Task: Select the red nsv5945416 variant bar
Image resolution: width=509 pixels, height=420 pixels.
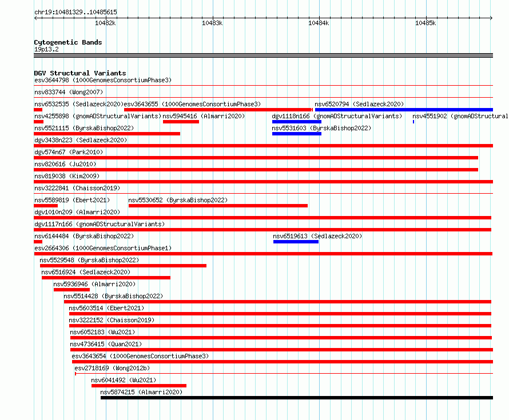Action: (x=181, y=122)
